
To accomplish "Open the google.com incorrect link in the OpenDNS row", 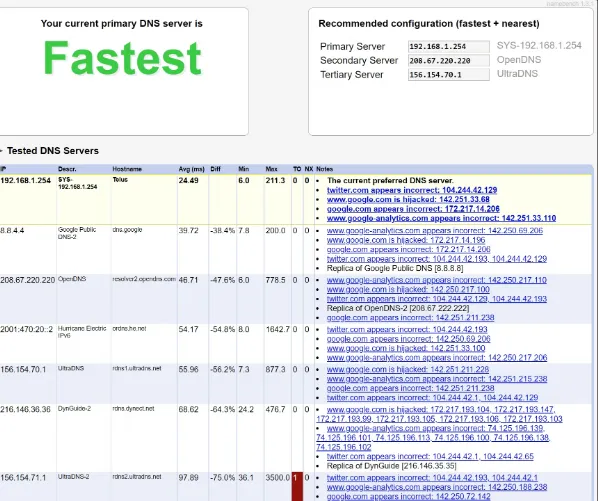I will (410, 318).
